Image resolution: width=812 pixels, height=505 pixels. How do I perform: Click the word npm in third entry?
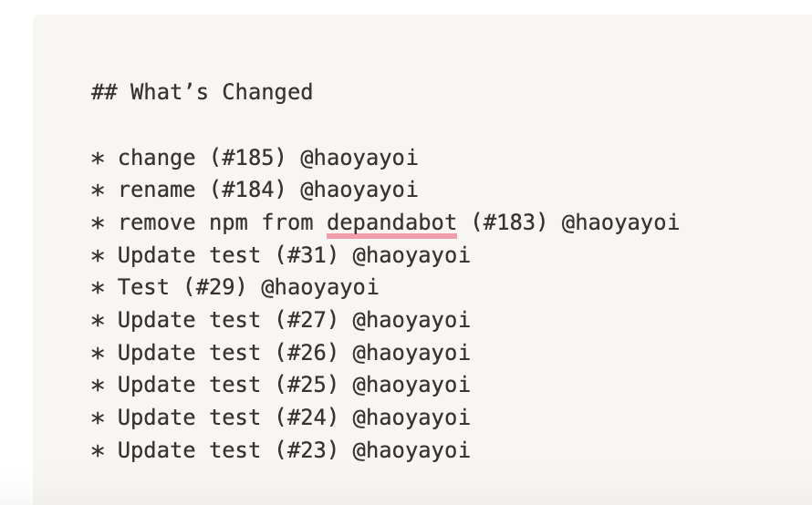(x=228, y=224)
